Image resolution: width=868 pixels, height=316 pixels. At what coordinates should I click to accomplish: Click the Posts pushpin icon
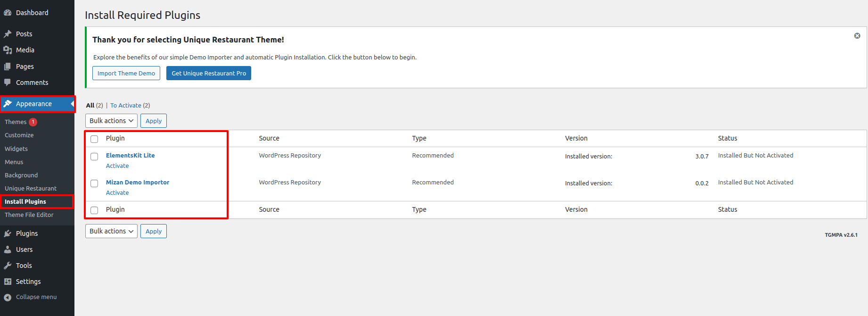pos(8,34)
